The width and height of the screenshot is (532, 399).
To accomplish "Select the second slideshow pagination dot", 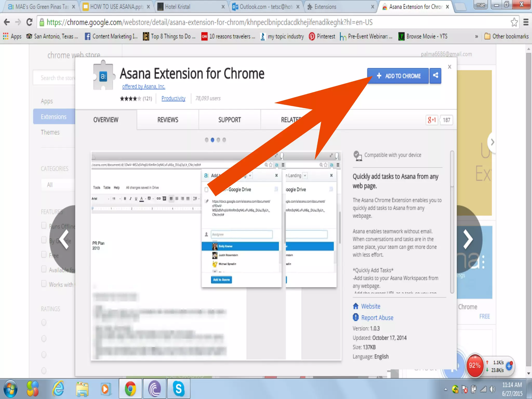I will click(x=212, y=140).
